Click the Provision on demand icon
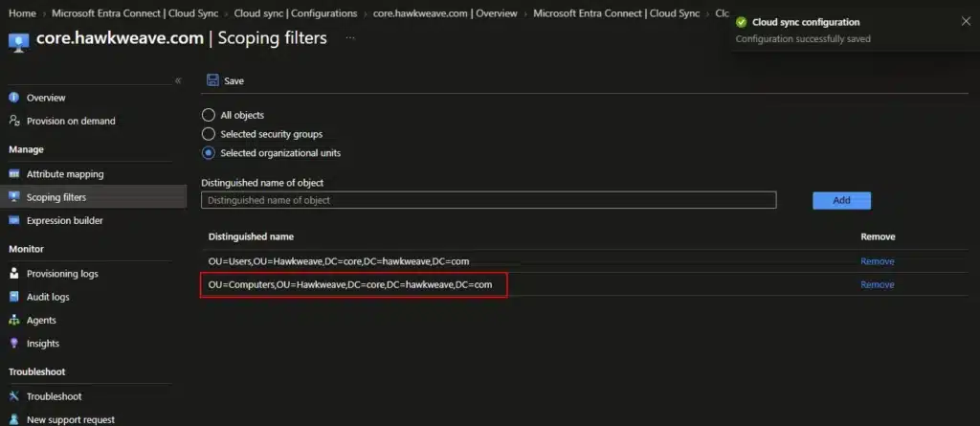Viewport: 980px width, 426px height. coord(13,121)
